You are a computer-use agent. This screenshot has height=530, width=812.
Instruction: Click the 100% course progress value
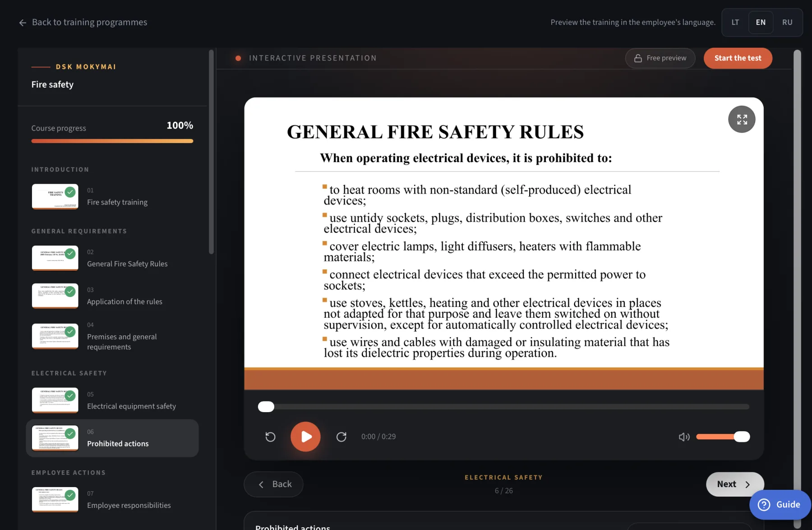[x=180, y=126]
